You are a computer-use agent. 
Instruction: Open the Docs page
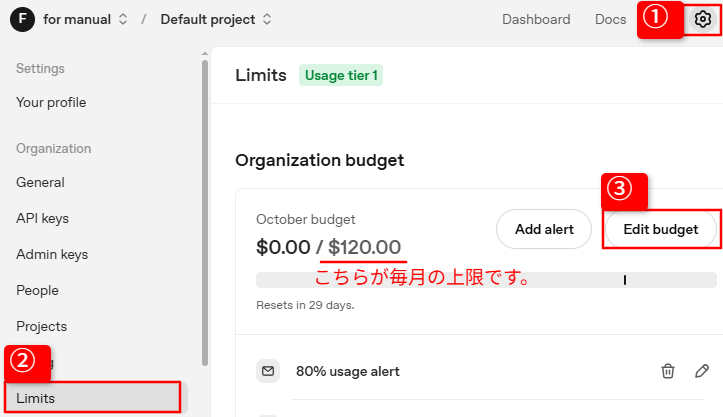click(x=610, y=20)
